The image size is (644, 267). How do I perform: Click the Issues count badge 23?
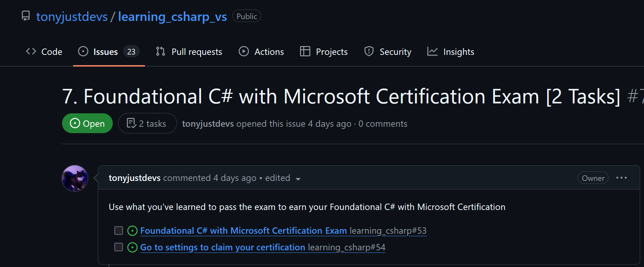pyautogui.click(x=131, y=52)
